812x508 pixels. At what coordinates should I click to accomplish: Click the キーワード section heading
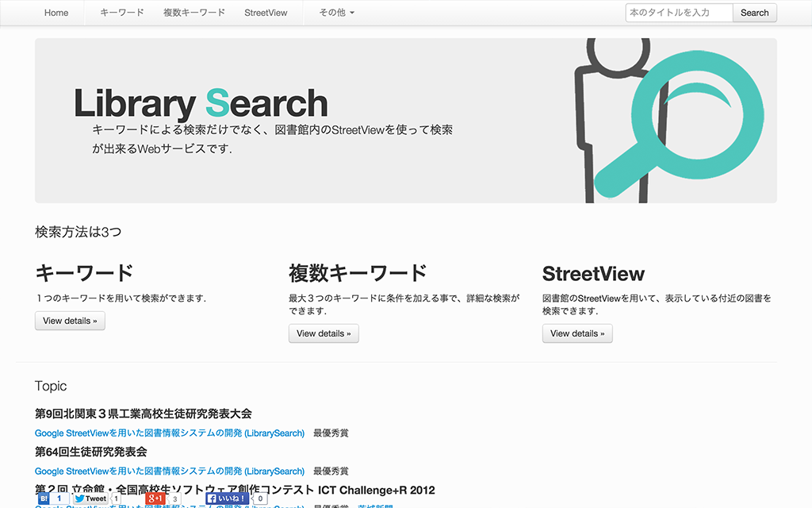[84, 273]
